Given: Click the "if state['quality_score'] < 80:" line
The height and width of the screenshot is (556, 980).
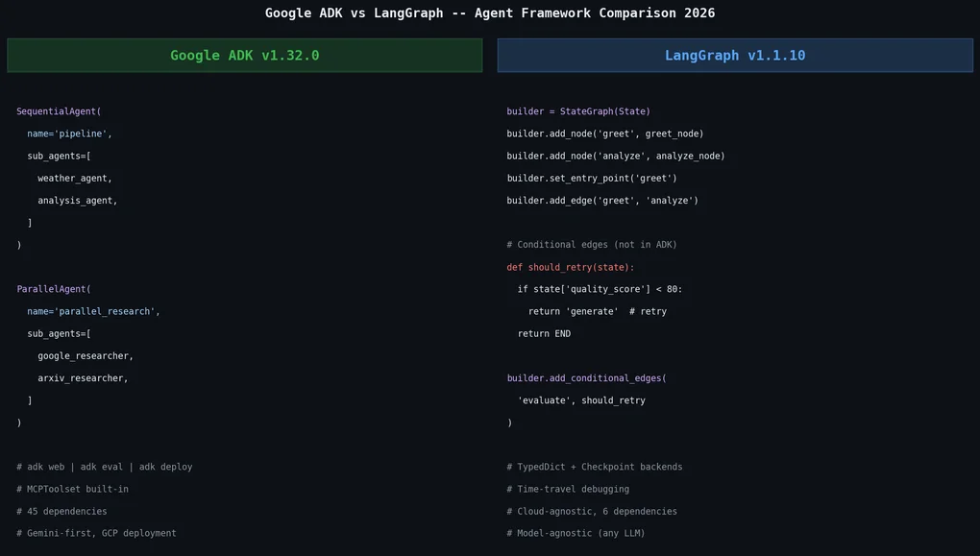Looking at the screenshot, I should pos(600,289).
